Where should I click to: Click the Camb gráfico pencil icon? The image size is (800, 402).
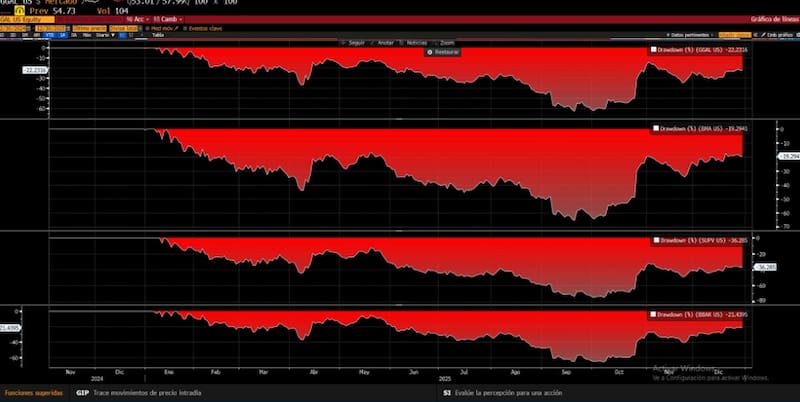click(764, 35)
